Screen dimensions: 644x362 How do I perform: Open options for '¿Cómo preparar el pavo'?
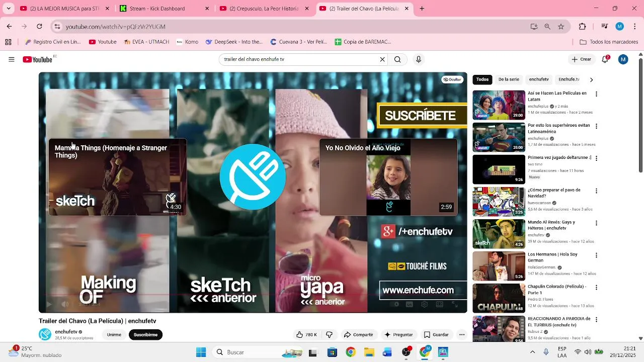[596, 191]
